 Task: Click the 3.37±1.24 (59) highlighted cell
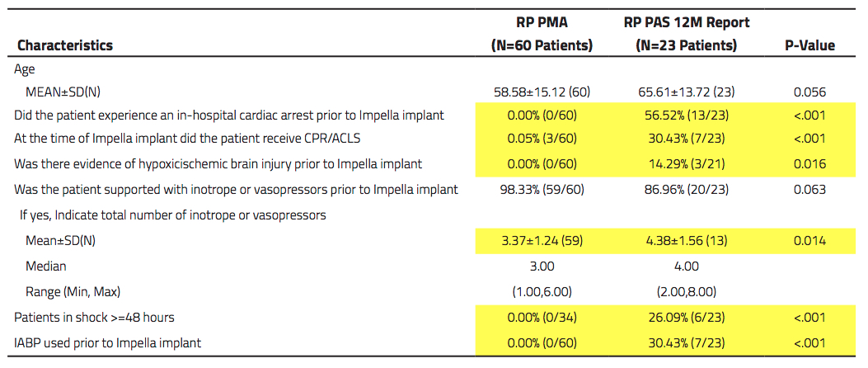(x=542, y=243)
